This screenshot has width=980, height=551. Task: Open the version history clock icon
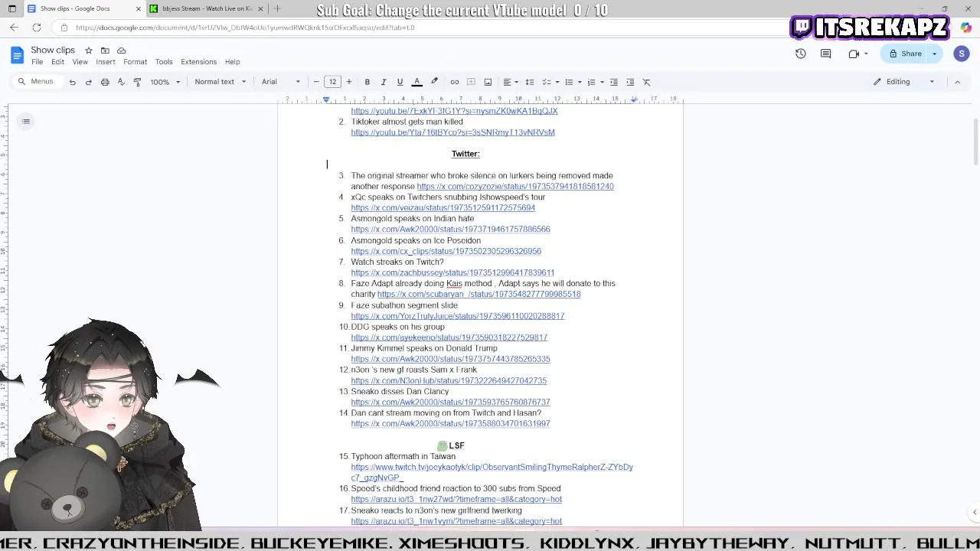click(801, 54)
